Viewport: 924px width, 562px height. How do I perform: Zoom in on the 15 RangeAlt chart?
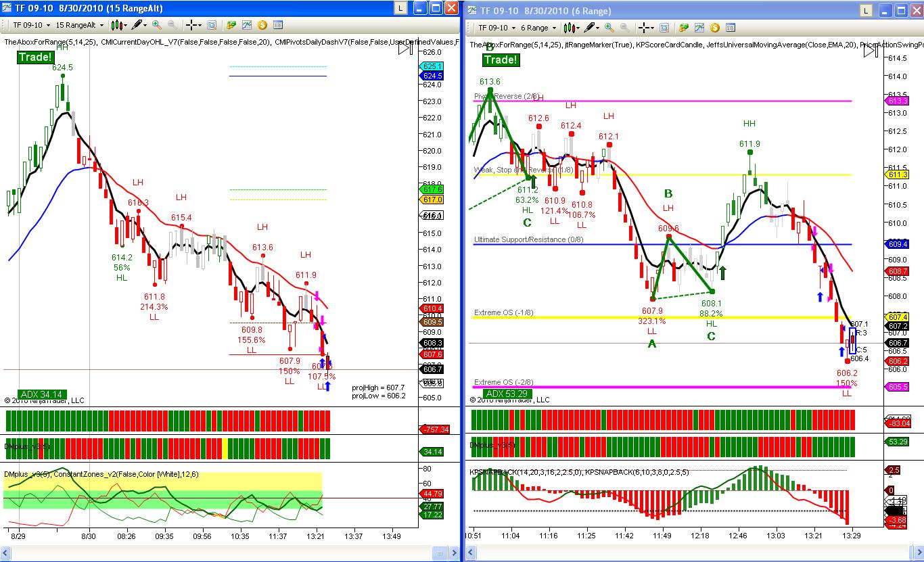click(157, 25)
